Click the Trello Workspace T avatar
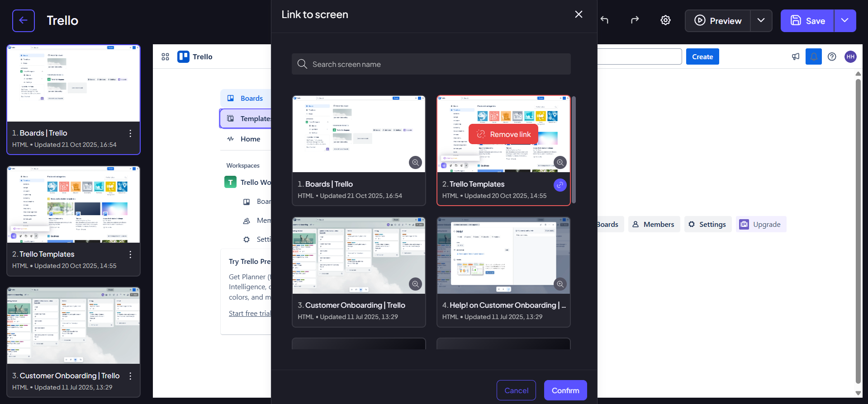 (x=230, y=182)
